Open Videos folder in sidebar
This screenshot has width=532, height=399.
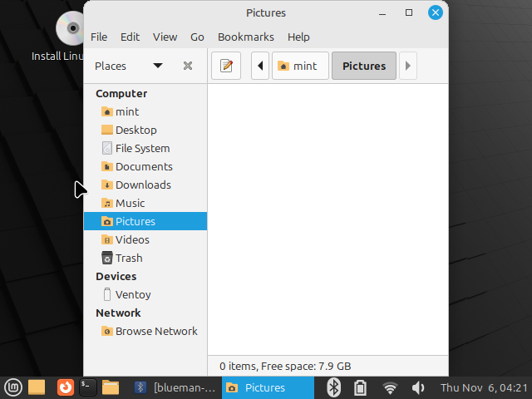pos(132,239)
